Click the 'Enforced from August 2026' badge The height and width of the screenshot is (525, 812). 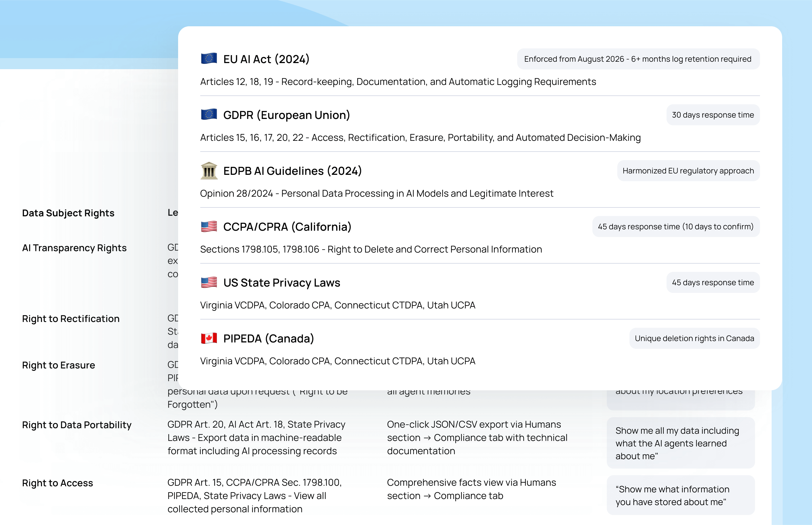pos(638,59)
